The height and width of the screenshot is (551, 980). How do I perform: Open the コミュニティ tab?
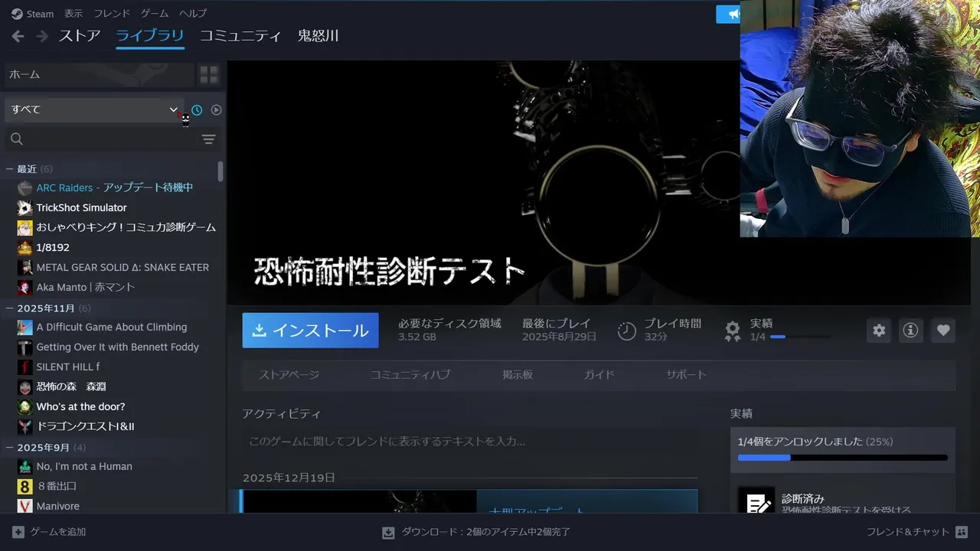coord(240,36)
